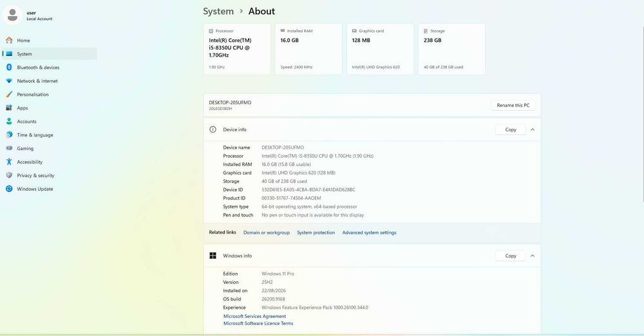The width and height of the screenshot is (644, 336).
Task: Click Device name value in Device info
Action: [283, 147]
